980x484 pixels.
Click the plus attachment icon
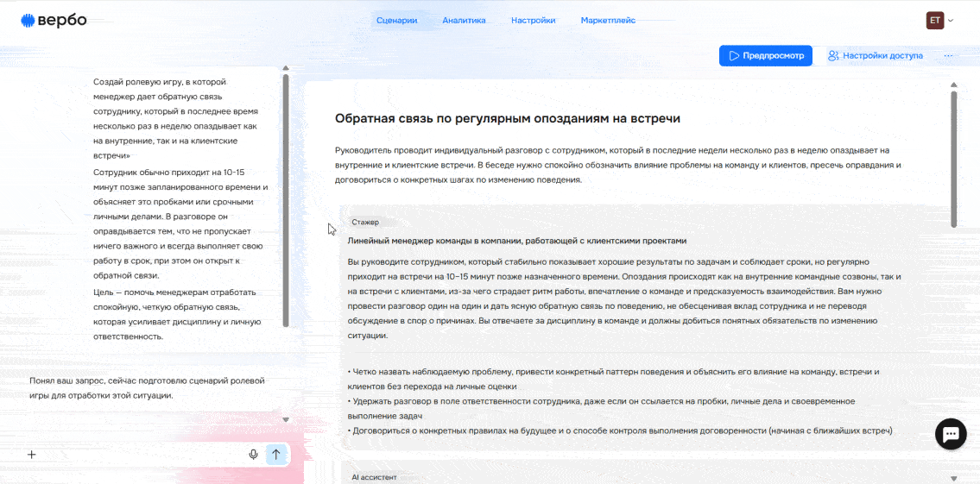[x=32, y=455]
